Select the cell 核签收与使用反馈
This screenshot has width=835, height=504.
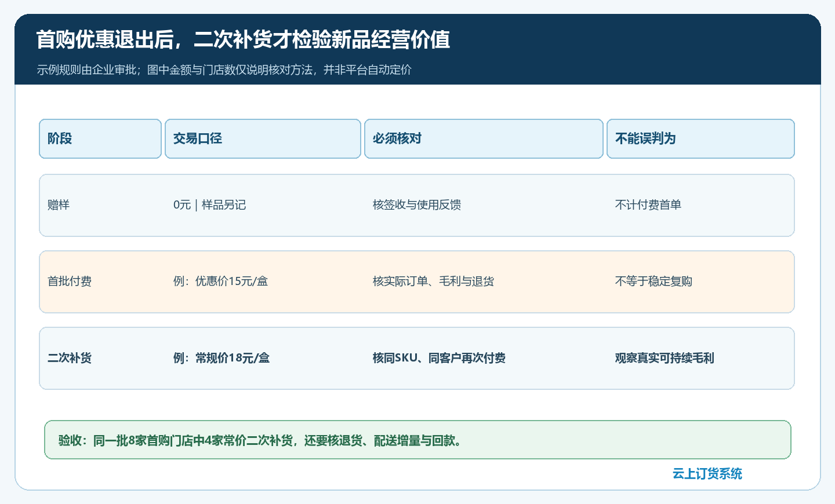(x=417, y=205)
